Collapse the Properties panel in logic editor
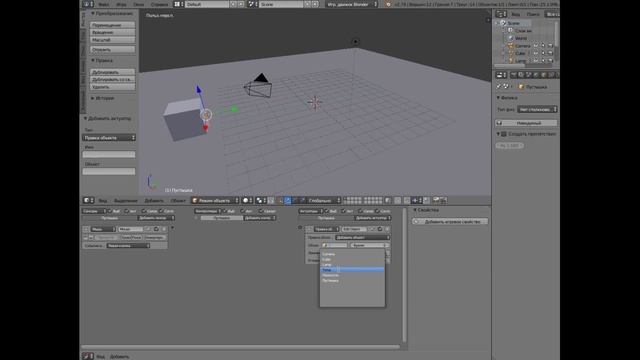640x360 pixels. [x=425, y=210]
